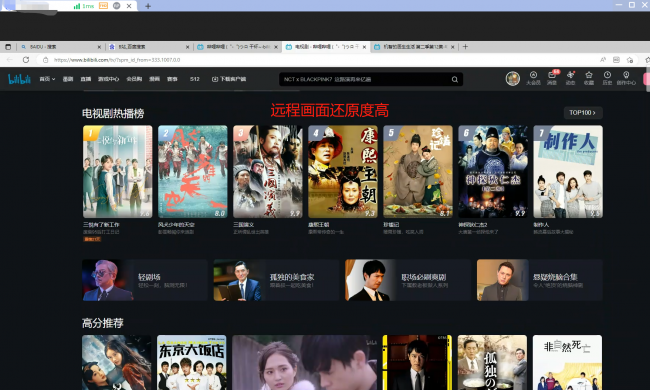
Task: Click the address bar URL field
Action: point(319,60)
